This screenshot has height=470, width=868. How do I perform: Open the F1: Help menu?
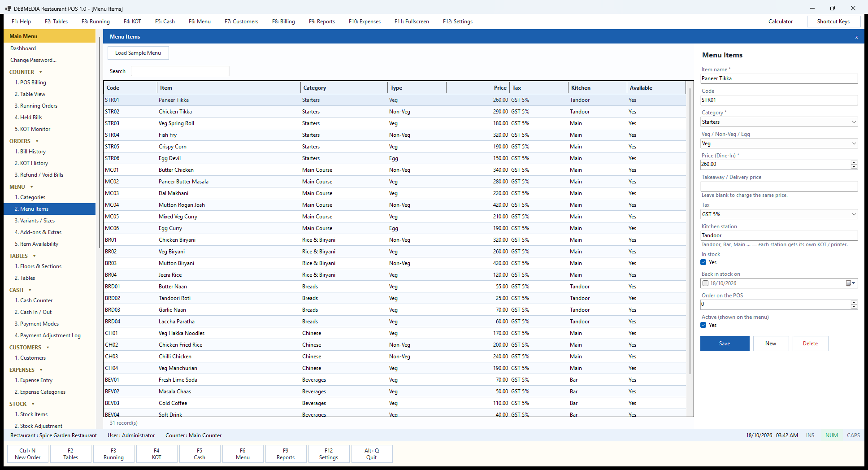pos(21,22)
